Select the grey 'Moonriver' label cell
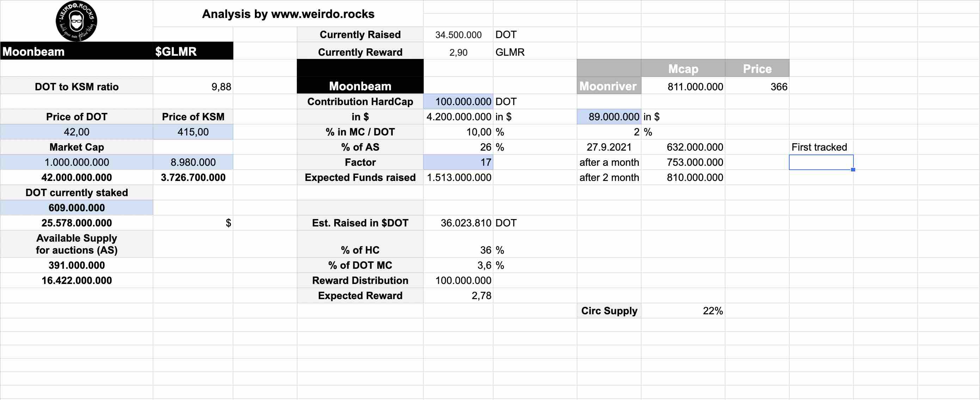980x400 pixels. (609, 86)
